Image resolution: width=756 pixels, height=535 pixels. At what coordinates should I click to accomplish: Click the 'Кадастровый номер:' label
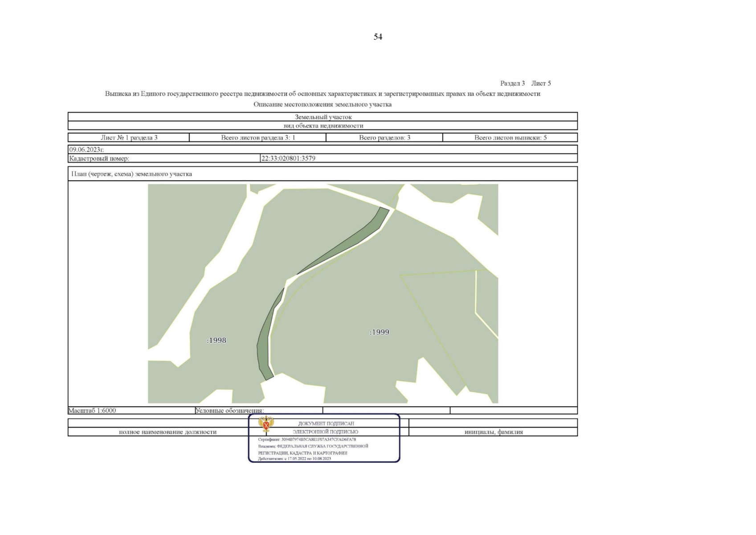[99, 158]
